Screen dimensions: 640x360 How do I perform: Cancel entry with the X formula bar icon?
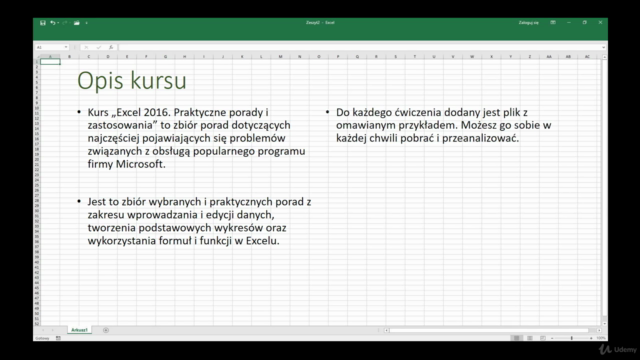(86, 47)
